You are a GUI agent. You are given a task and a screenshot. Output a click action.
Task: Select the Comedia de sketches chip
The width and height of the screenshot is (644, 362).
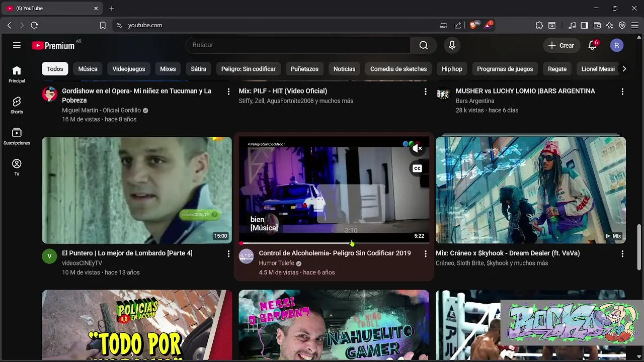(x=398, y=69)
